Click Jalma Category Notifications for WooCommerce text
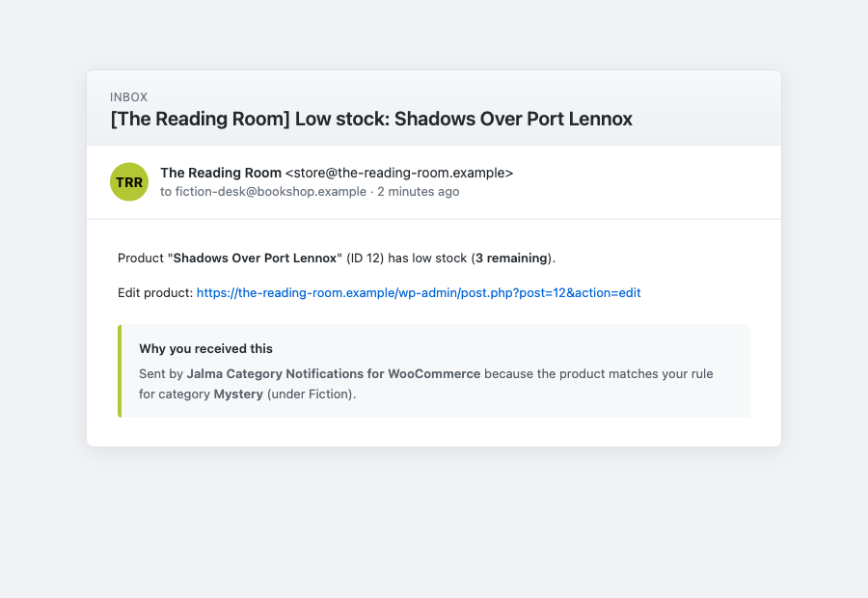The height and width of the screenshot is (598, 868). tap(334, 374)
